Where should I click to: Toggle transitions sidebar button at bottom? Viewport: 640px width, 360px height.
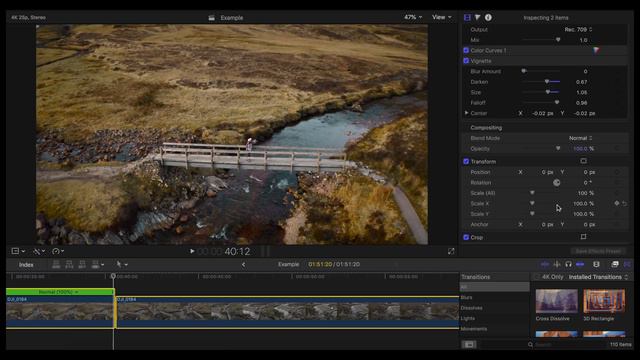[469, 344]
